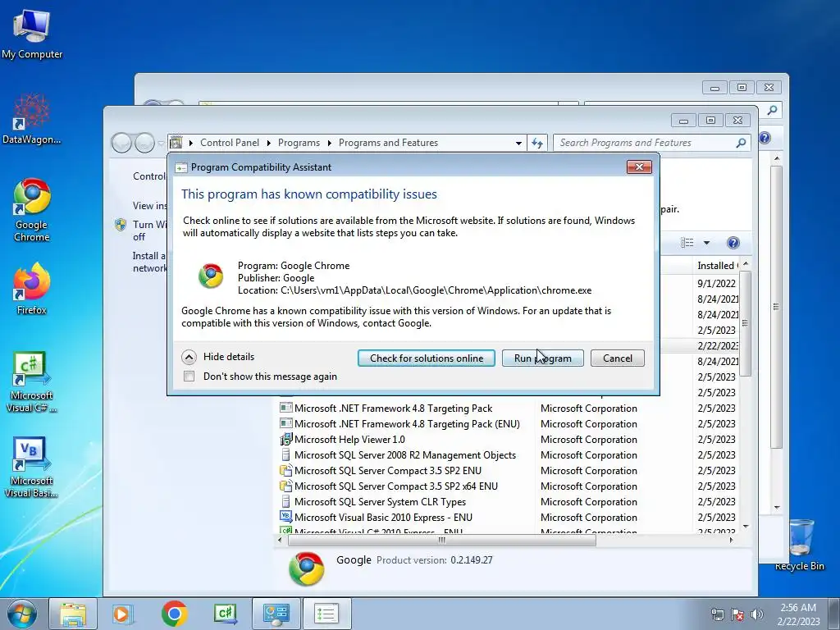The height and width of the screenshot is (630, 840).
Task: Open the Recycle Bin
Action: point(799,545)
